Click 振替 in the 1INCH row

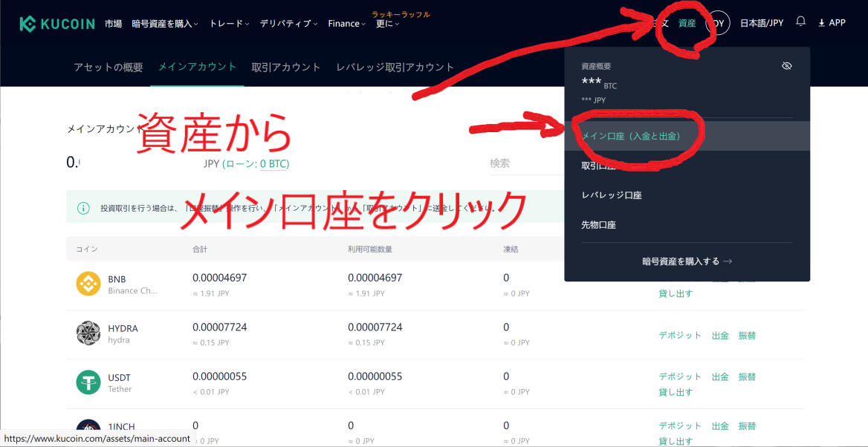tap(747, 426)
